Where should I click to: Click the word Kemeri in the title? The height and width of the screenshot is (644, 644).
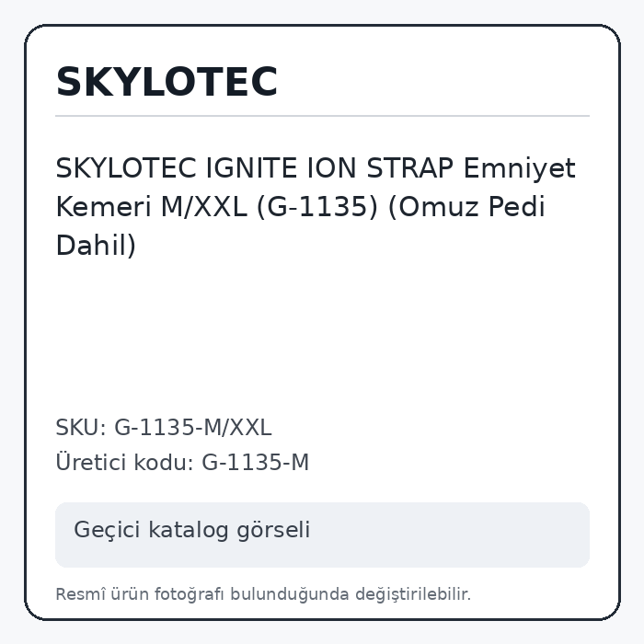click(x=103, y=206)
